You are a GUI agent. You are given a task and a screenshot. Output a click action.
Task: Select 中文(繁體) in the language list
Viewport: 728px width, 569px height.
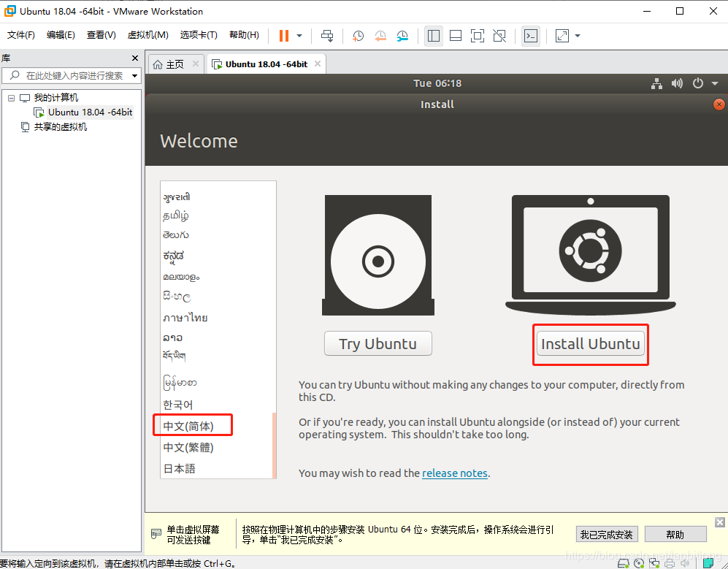[x=188, y=447]
